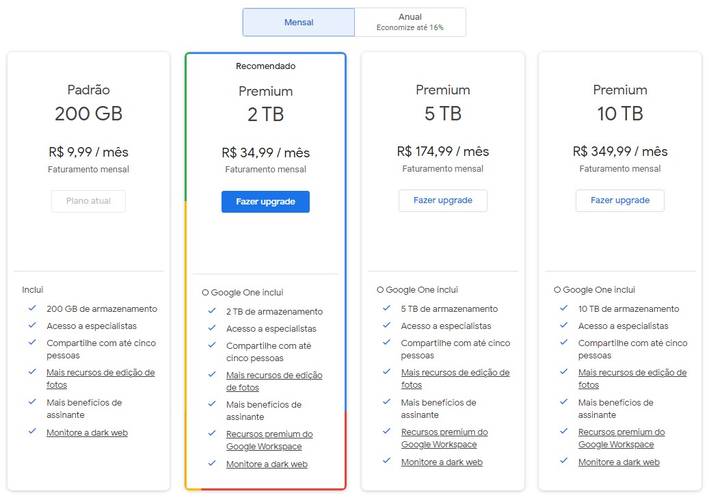
Task: Click the Recomendado label
Action: pyautogui.click(x=265, y=66)
